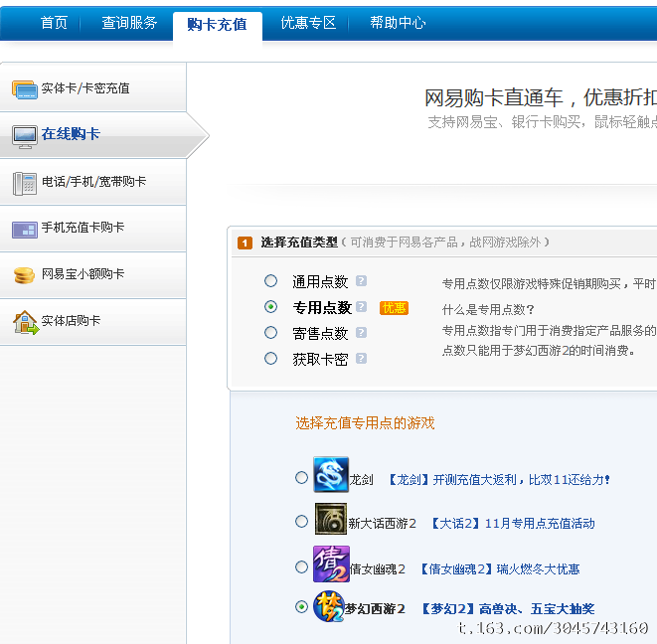The image size is (657, 644).
Task: Click the 通用点数 label text
Action: pos(320,281)
